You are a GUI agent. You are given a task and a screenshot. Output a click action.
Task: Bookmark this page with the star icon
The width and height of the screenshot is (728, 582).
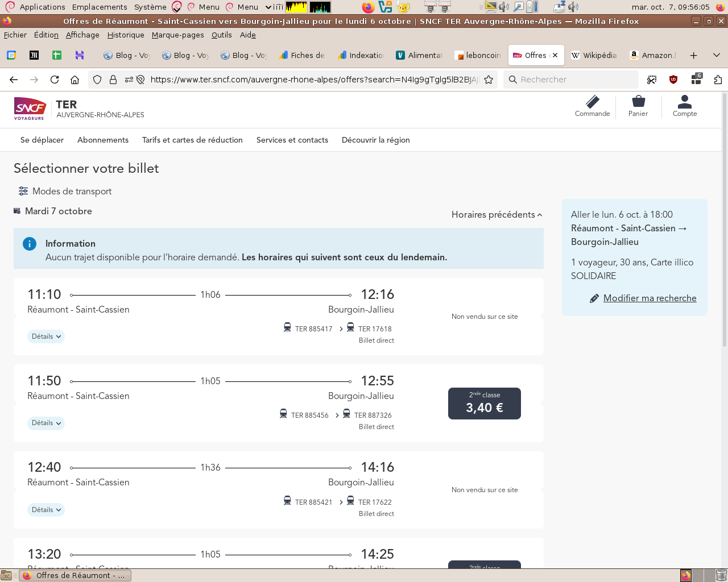[x=489, y=80]
